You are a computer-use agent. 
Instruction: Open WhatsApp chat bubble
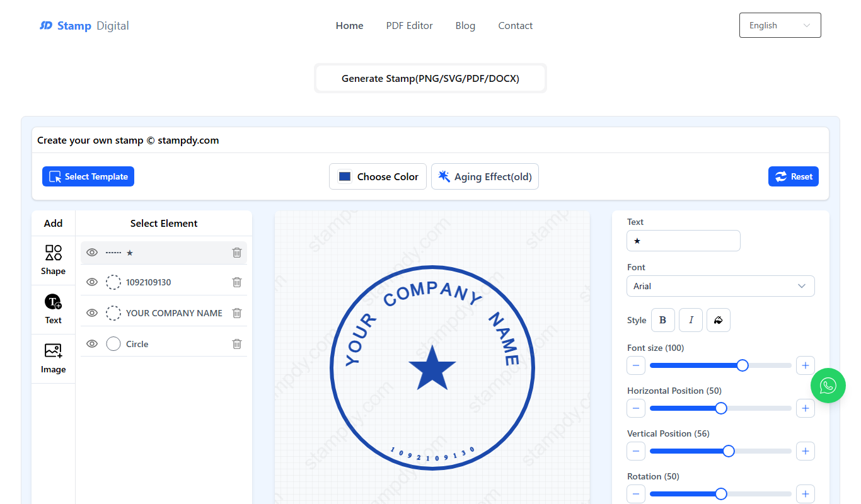828,386
